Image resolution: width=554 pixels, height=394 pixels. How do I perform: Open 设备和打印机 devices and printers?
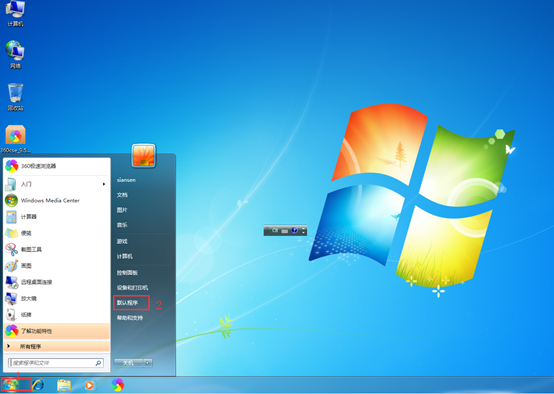click(x=132, y=288)
